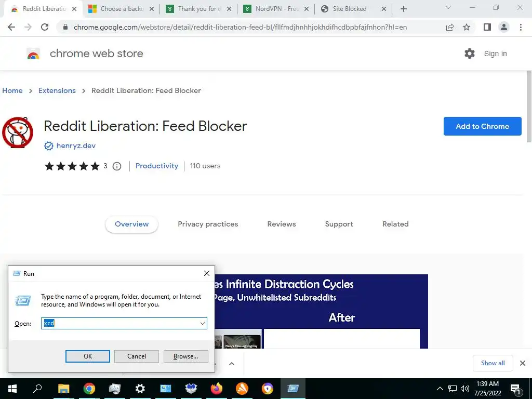
Task: Open the web store settings gear
Action: click(470, 54)
